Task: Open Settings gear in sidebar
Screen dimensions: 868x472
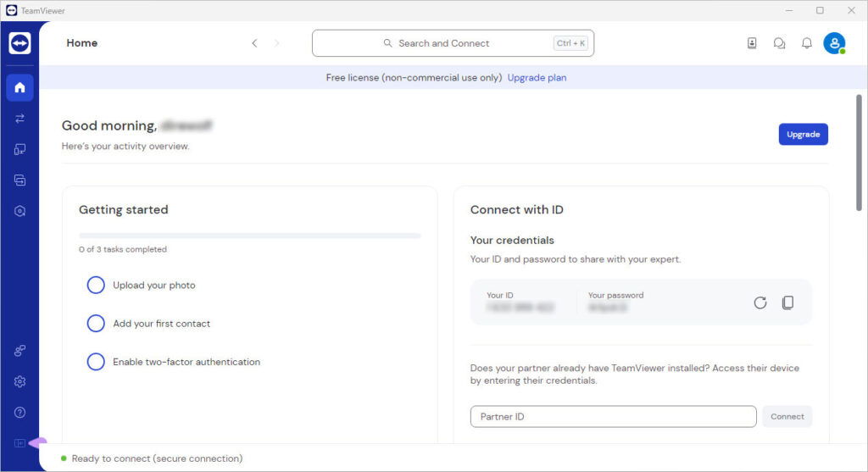Action: click(x=20, y=382)
